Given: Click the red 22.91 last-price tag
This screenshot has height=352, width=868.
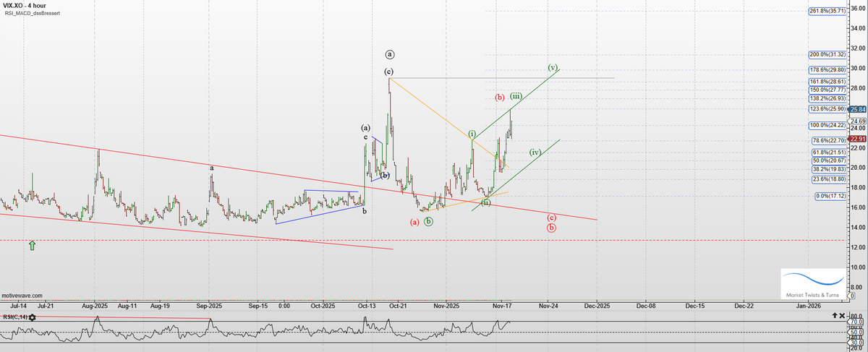Looking at the screenshot, I should pyautogui.click(x=858, y=139).
